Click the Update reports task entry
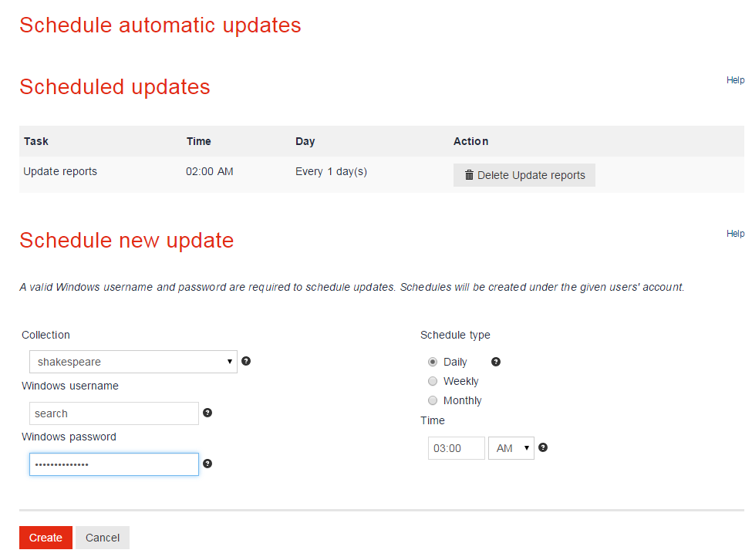 point(60,171)
